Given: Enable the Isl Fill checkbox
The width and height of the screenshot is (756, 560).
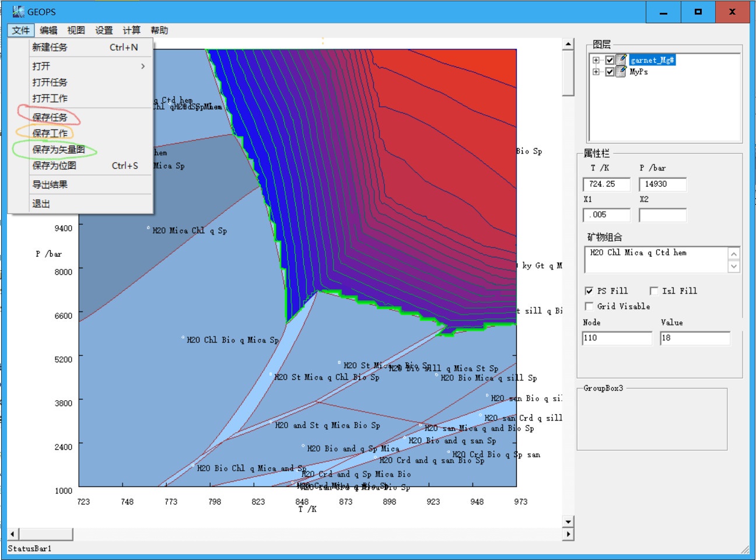Looking at the screenshot, I should (x=654, y=291).
